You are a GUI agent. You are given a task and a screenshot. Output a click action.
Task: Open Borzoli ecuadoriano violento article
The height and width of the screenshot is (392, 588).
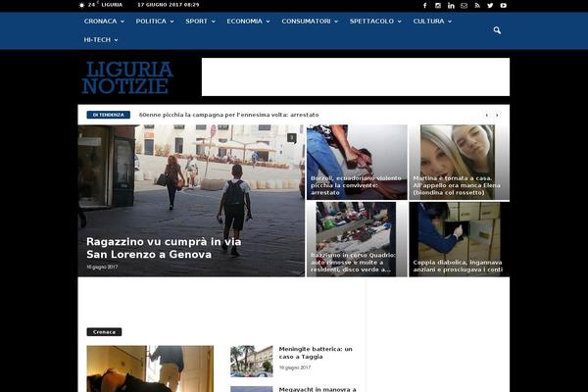tap(356, 185)
